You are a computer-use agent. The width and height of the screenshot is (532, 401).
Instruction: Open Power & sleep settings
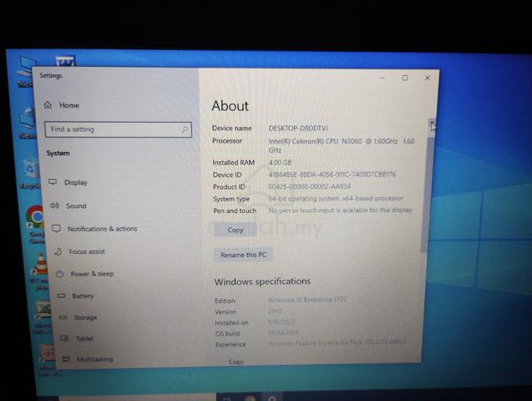tap(92, 274)
